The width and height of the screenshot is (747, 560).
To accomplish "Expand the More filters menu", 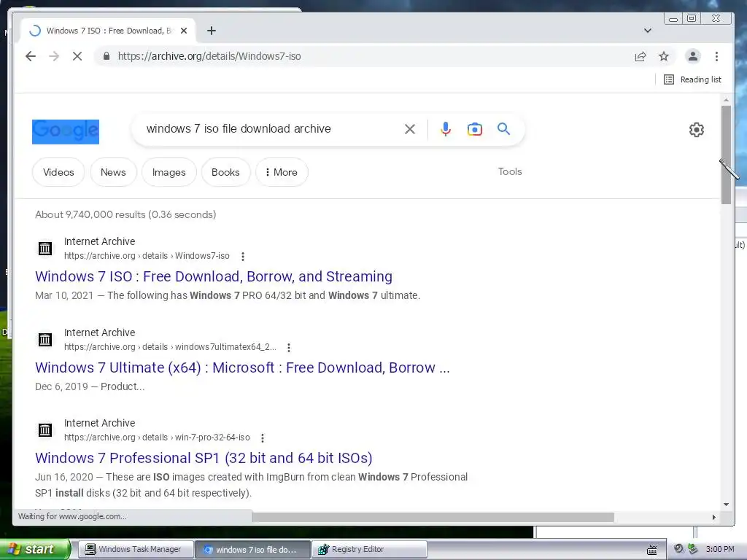I will [x=282, y=172].
